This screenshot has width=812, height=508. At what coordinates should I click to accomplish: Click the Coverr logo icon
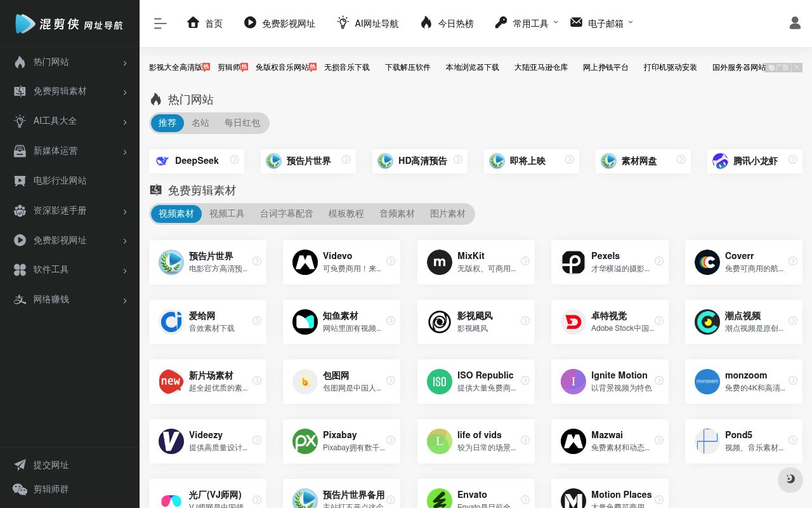707,262
